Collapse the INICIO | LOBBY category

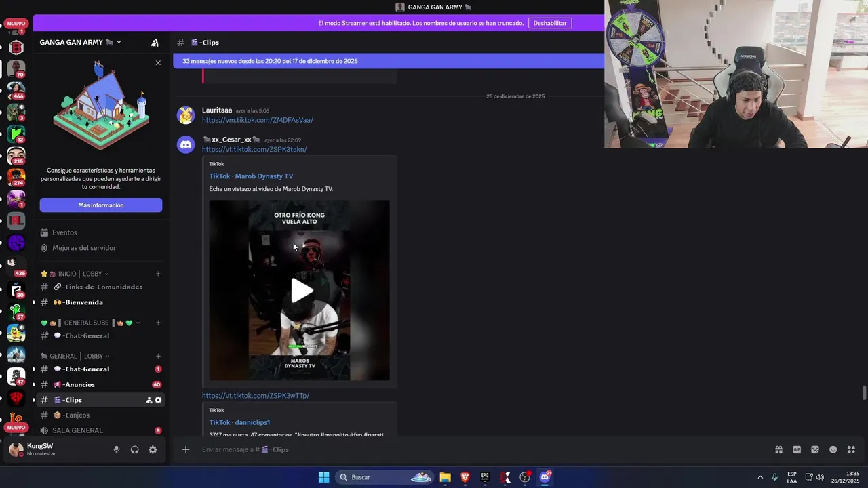click(75, 274)
